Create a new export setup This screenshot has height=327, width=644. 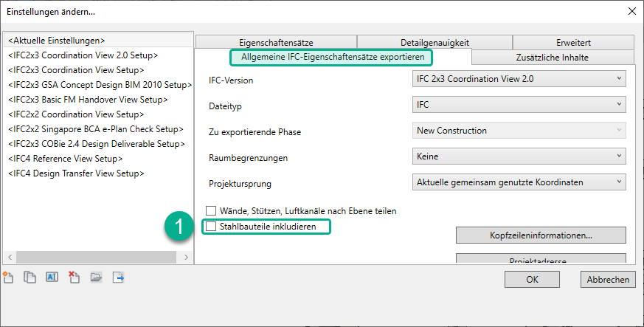coord(9,278)
